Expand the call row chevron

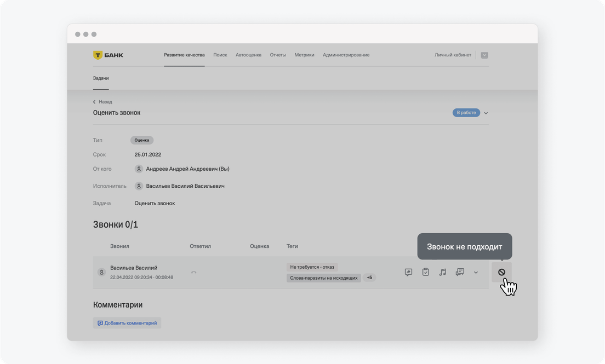[x=476, y=272]
